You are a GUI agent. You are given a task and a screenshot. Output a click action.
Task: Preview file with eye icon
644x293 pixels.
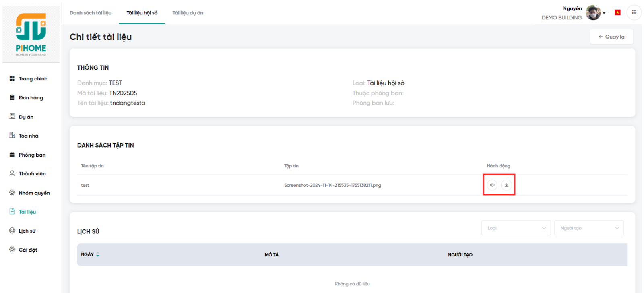492,185
